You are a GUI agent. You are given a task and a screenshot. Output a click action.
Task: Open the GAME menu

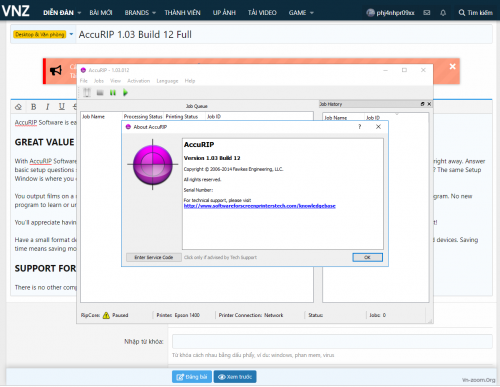(297, 13)
